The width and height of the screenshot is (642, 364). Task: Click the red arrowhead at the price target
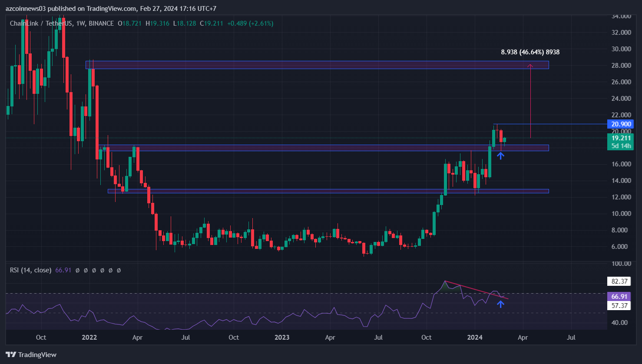pos(530,66)
